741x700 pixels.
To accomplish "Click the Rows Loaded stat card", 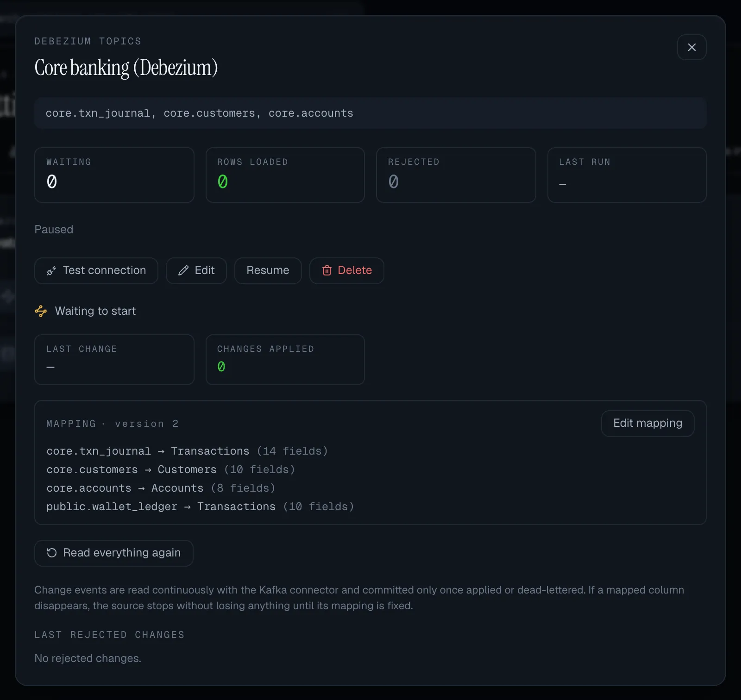I will click(x=285, y=175).
